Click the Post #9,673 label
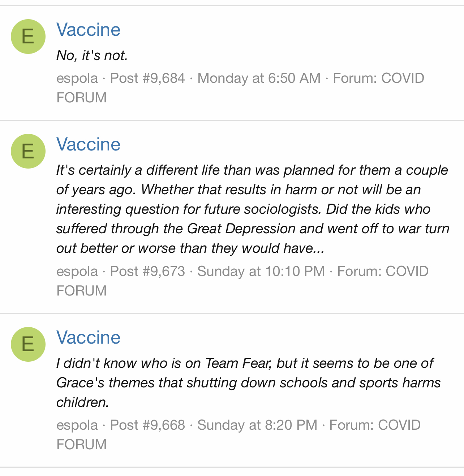 (147, 271)
